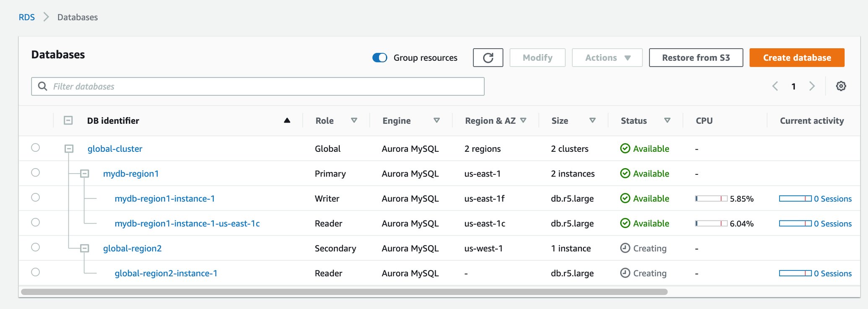
Task: Open the Status column filter arrow
Action: (x=667, y=120)
